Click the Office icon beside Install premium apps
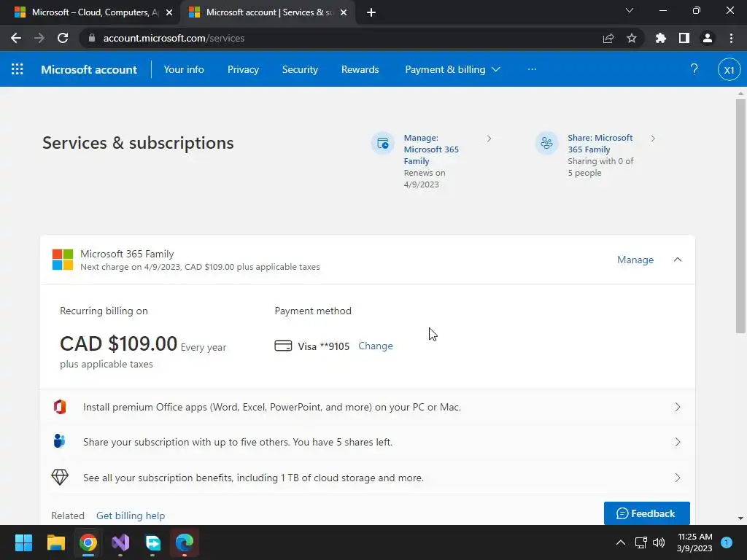747x560 pixels. [x=60, y=407]
